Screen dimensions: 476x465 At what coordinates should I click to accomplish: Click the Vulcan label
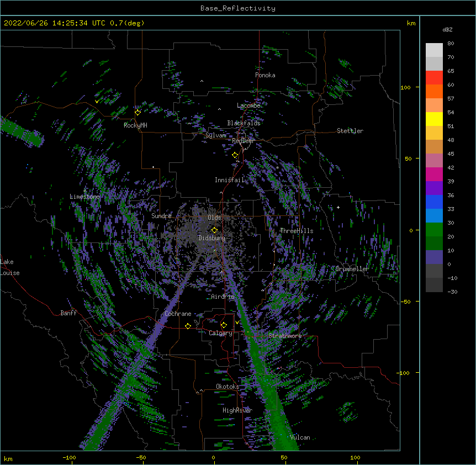(300, 437)
